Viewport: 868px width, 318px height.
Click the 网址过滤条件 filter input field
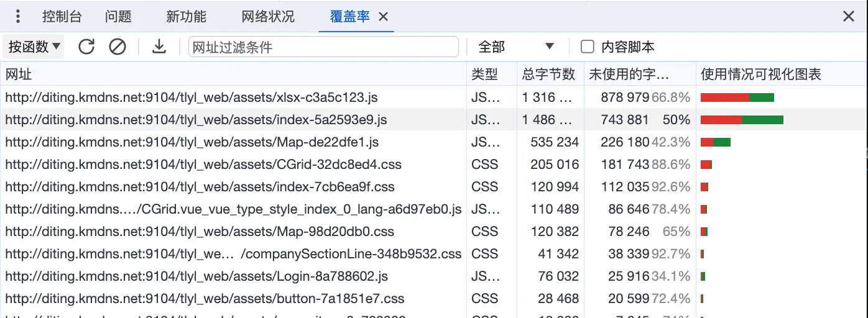[x=323, y=47]
